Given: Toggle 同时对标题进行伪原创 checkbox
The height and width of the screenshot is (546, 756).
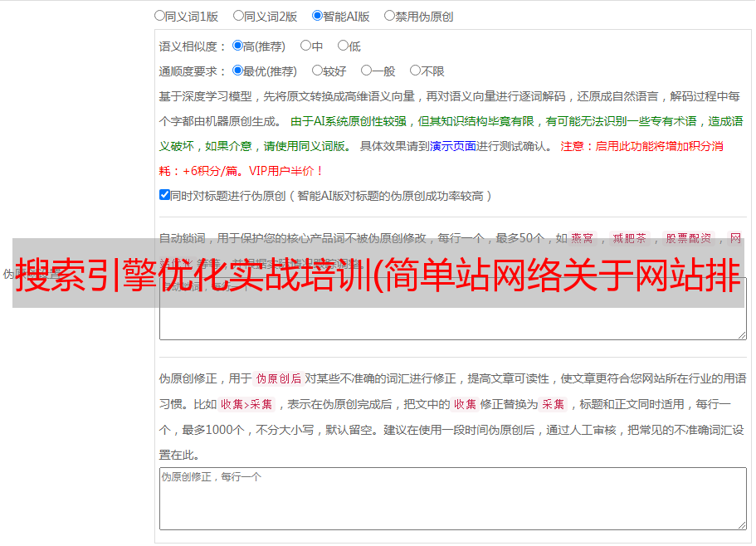Looking at the screenshot, I should pos(164,195).
